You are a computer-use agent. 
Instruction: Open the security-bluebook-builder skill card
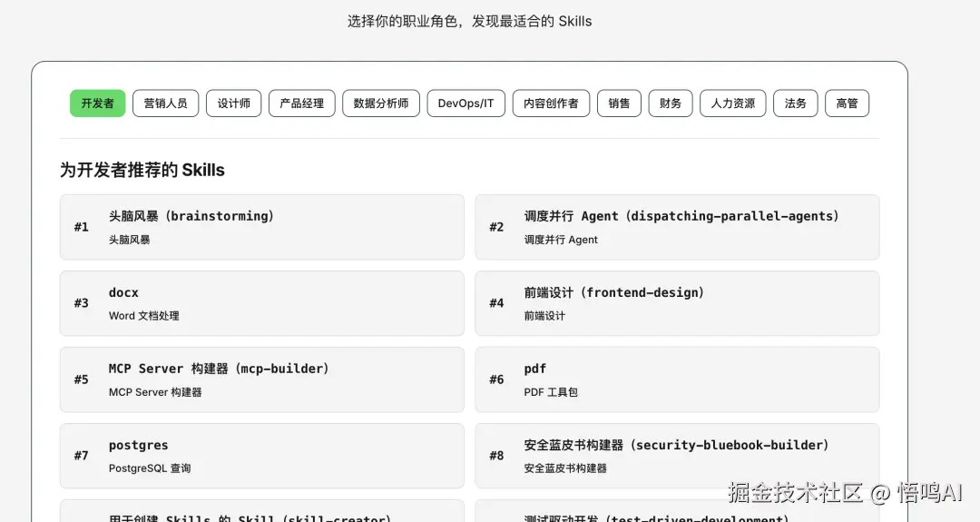tap(677, 456)
